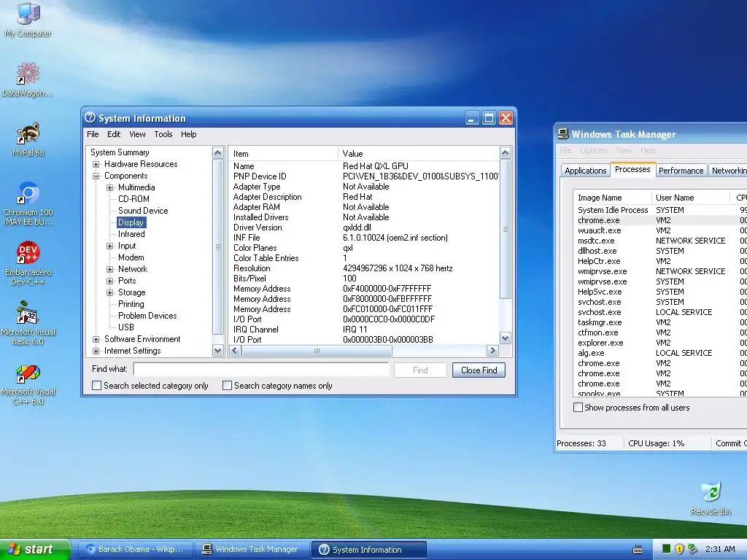
Task: Click System Information taskbar button
Action: pos(369,550)
